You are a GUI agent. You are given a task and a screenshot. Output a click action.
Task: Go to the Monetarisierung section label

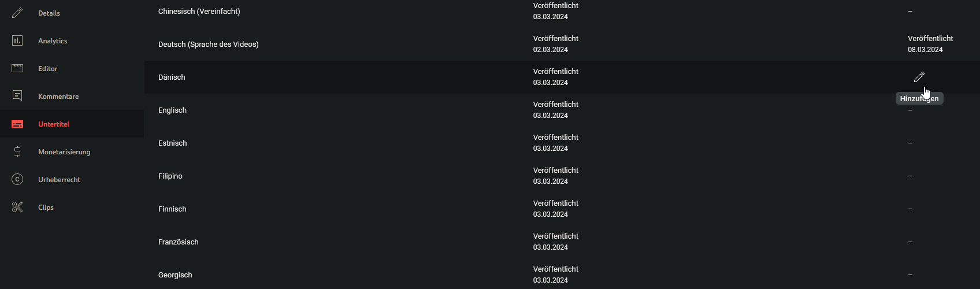64,152
